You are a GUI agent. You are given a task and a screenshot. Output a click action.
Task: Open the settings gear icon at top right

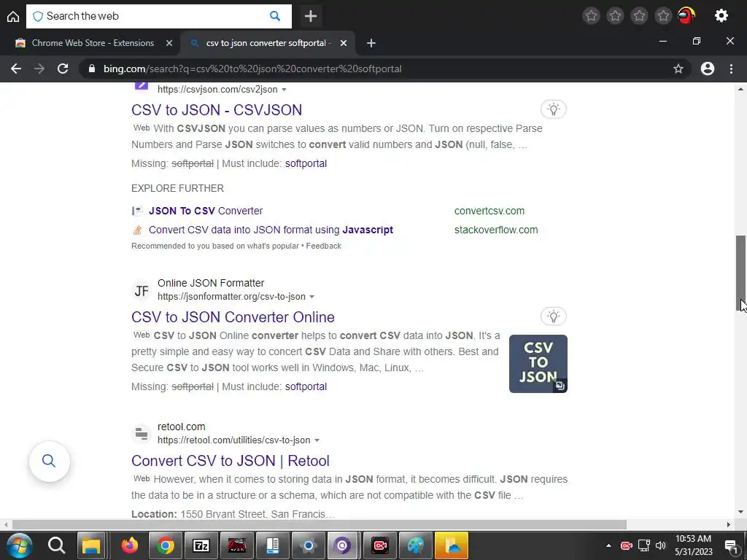pyautogui.click(x=721, y=16)
